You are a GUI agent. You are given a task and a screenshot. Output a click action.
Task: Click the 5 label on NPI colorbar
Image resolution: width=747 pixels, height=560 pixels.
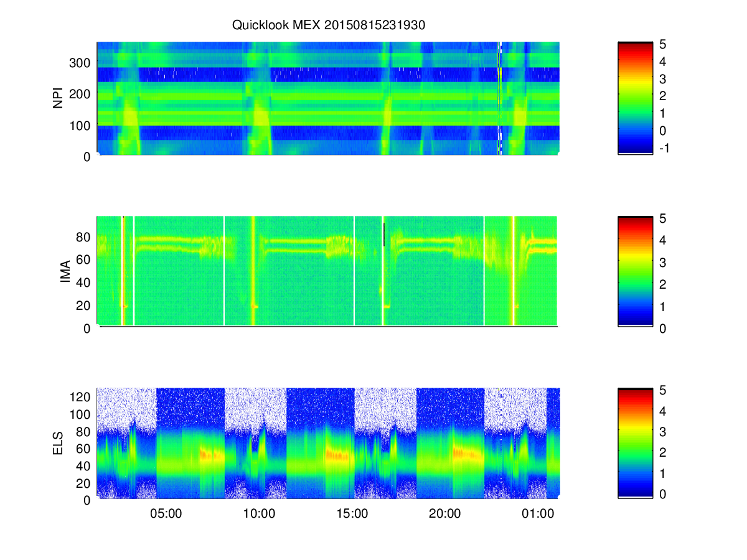point(663,44)
